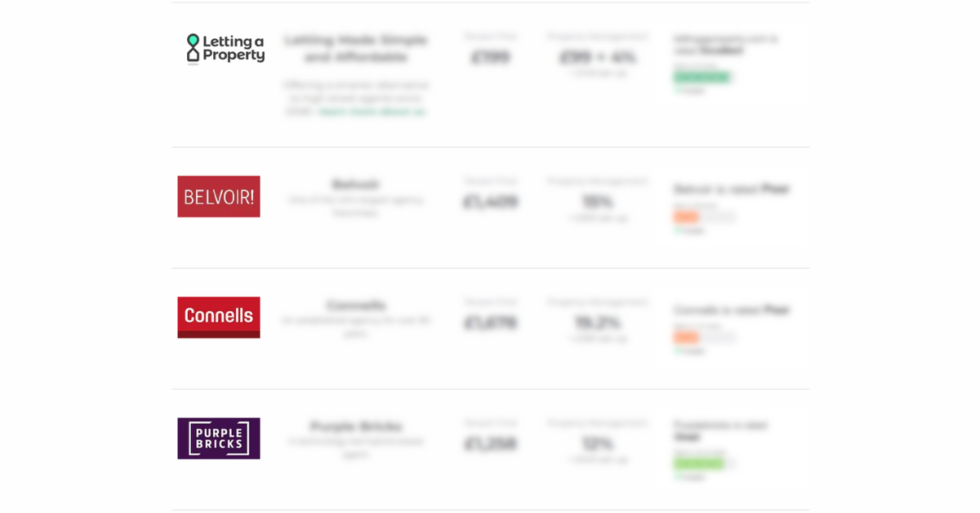
Task: Click Purple Bricks' green star rating bar
Action: (702, 463)
